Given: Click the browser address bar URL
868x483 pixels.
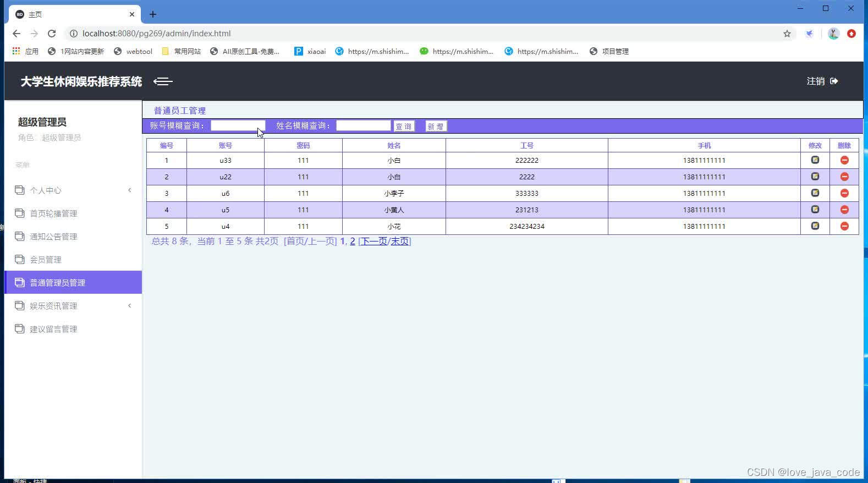Looking at the screenshot, I should (x=157, y=34).
